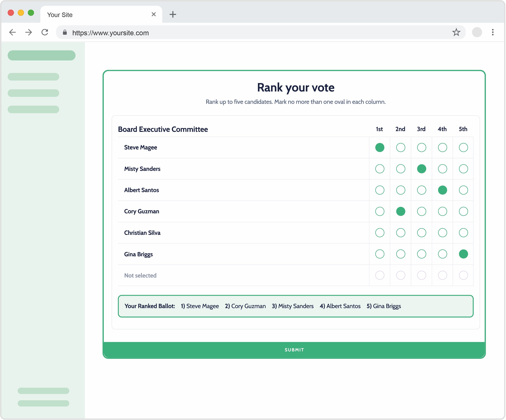This screenshot has height=420, width=506.
Task: Click the browser back arrow
Action: [13, 32]
